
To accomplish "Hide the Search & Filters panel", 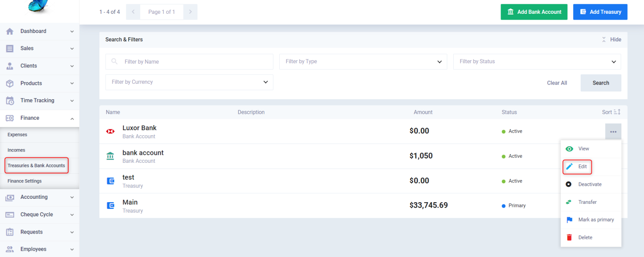I will click(611, 39).
